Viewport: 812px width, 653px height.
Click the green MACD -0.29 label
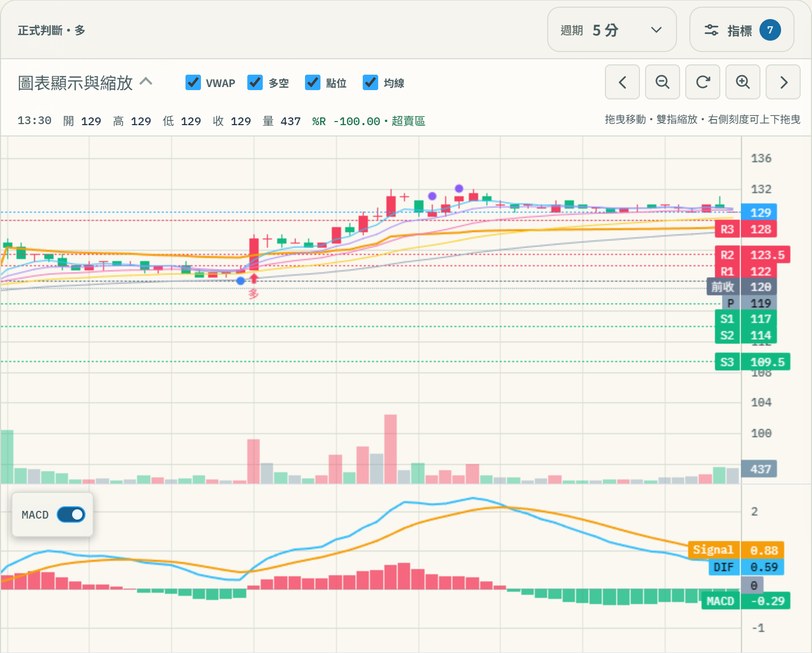[x=746, y=601]
